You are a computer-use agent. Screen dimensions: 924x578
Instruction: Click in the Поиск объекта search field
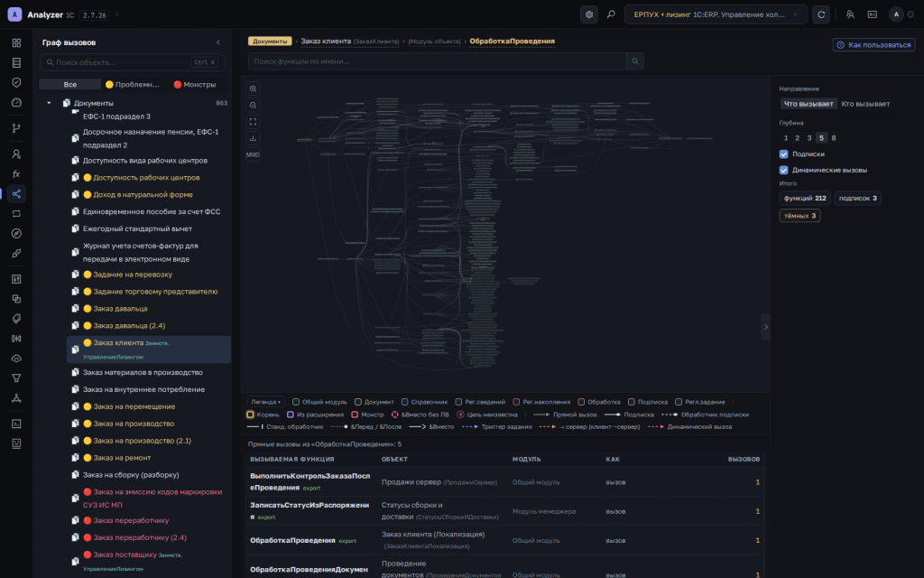[132, 62]
